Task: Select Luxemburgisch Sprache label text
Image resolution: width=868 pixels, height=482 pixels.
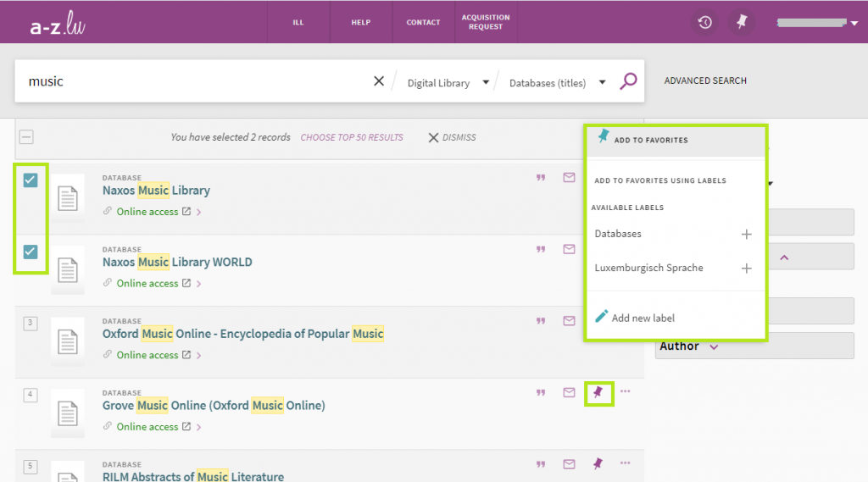Action: point(648,269)
